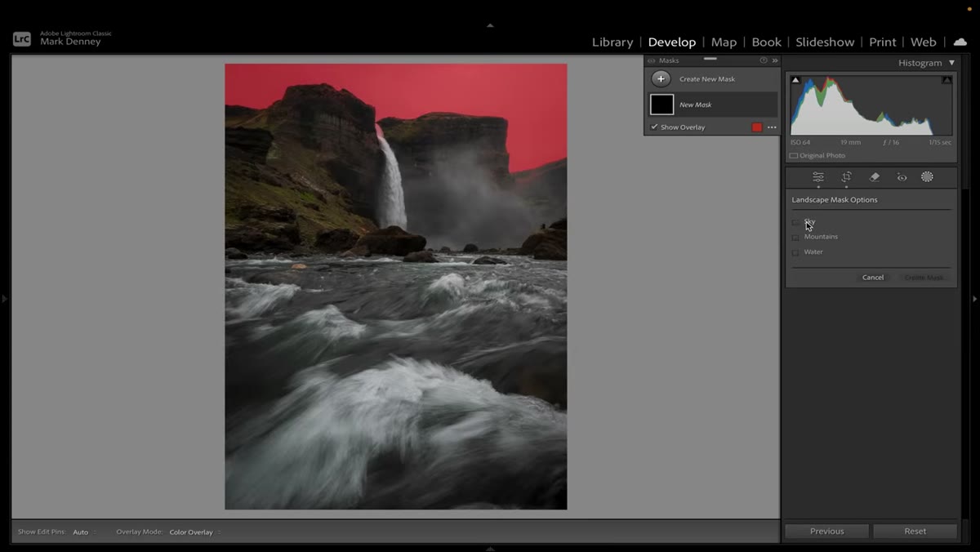
Task: Select the Red Eye correction tool
Action: (x=902, y=177)
